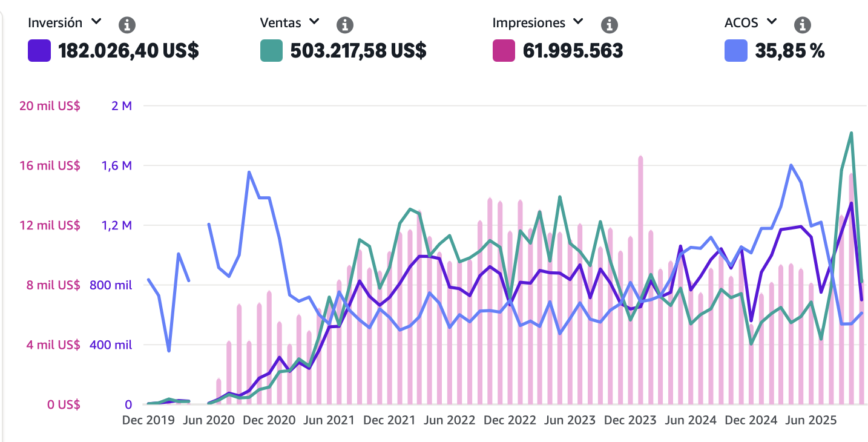
Task: Expand the Ventas metric dropdown
Action: 314,22
